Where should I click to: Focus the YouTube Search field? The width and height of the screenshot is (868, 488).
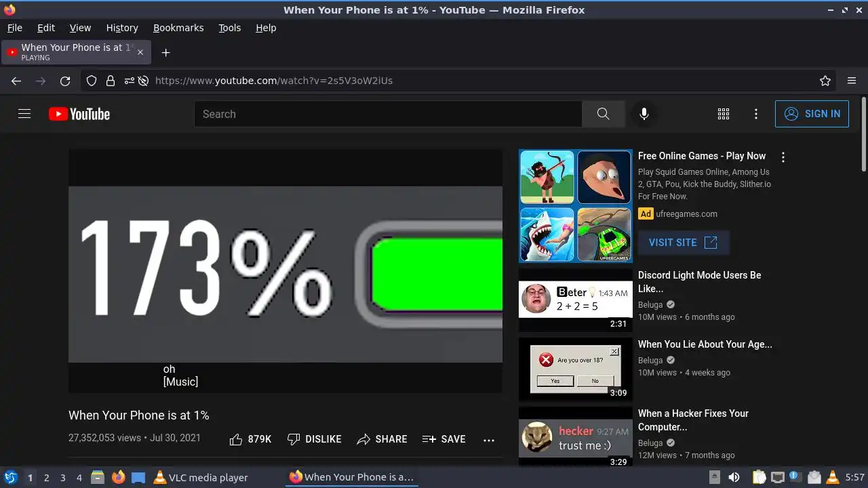pos(388,114)
